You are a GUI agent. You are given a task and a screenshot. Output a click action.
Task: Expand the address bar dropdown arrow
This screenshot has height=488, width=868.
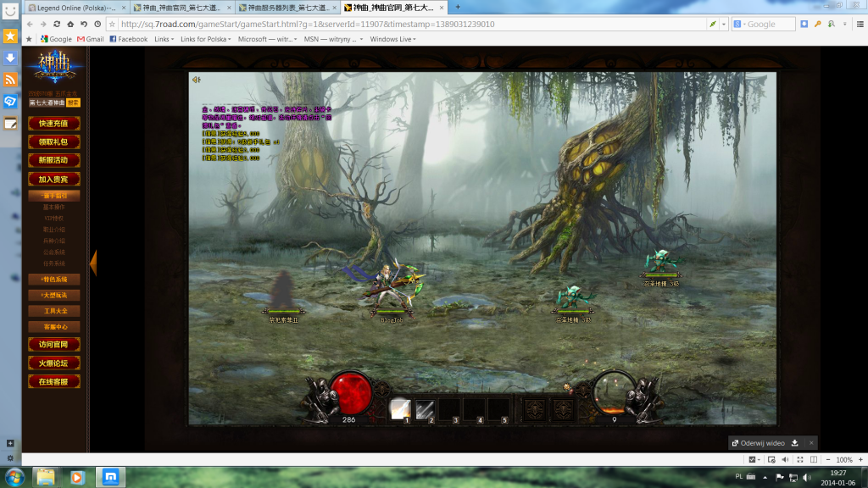pos(724,25)
